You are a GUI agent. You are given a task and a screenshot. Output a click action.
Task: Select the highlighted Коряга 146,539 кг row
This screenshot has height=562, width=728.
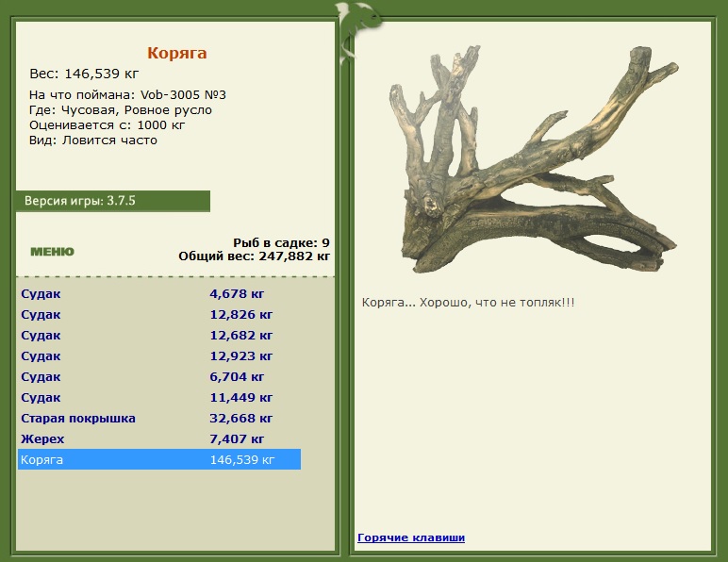click(x=159, y=459)
